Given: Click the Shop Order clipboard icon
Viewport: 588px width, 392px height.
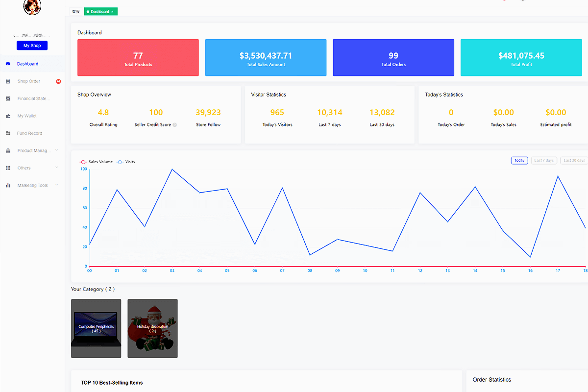Looking at the screenshot, I should (8, 81).
